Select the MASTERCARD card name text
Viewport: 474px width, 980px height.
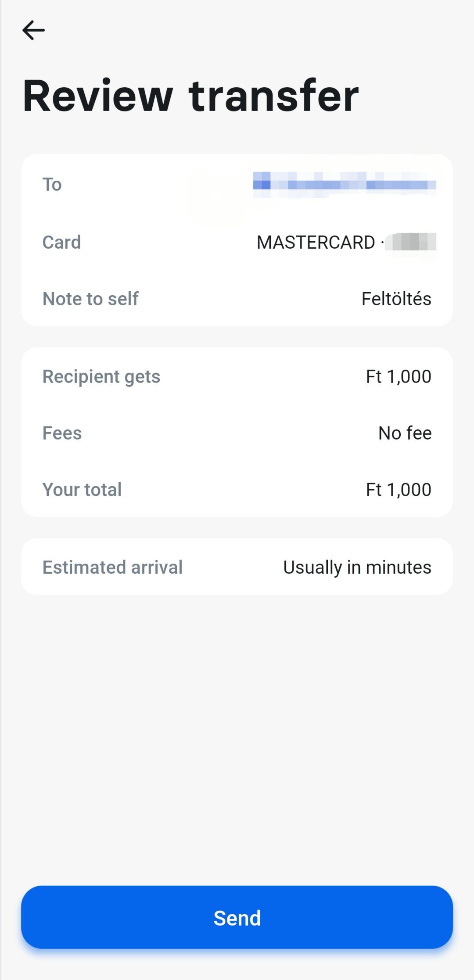point(316,242)
